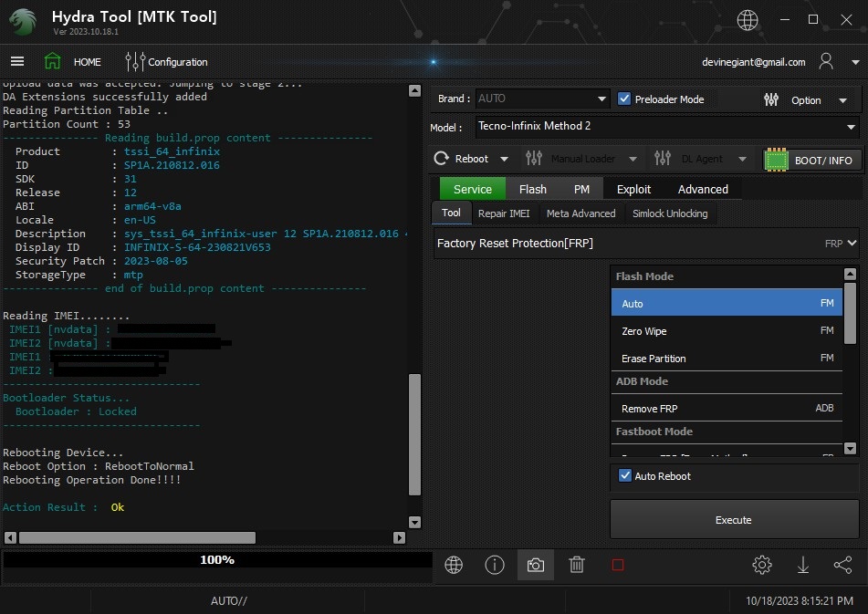This screenshot has height=614, width=868.
Task: Click the date time status bar entry
Action: (799, 600)
